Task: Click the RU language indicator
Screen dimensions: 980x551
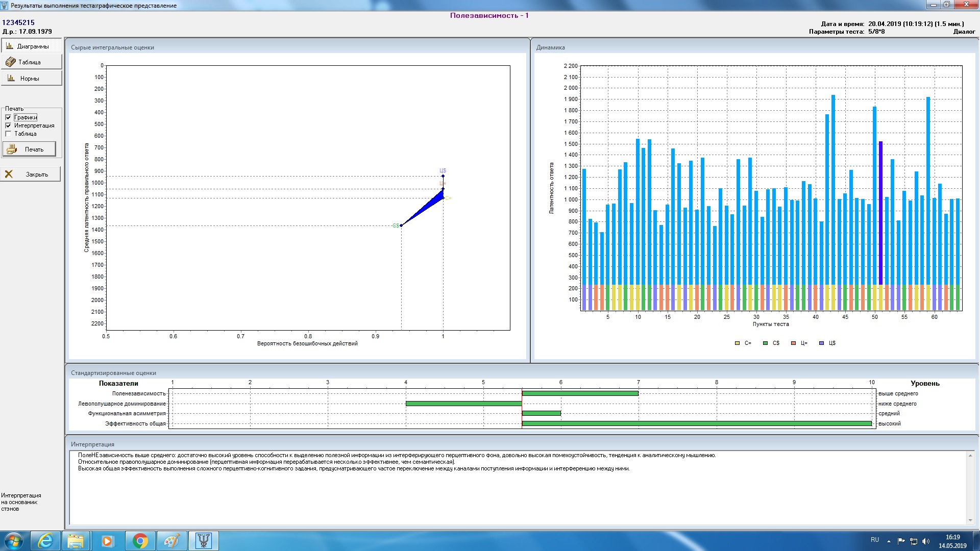Action: [875, 540]
